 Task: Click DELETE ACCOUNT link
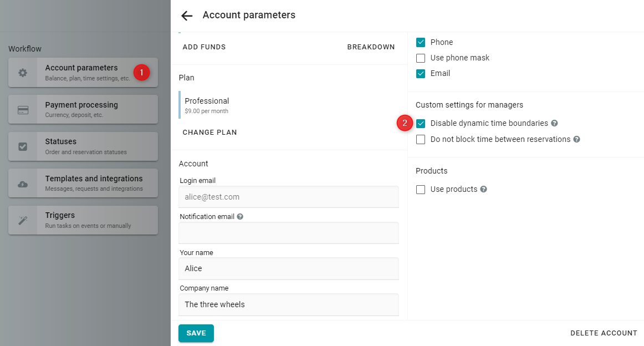point(604,333)
